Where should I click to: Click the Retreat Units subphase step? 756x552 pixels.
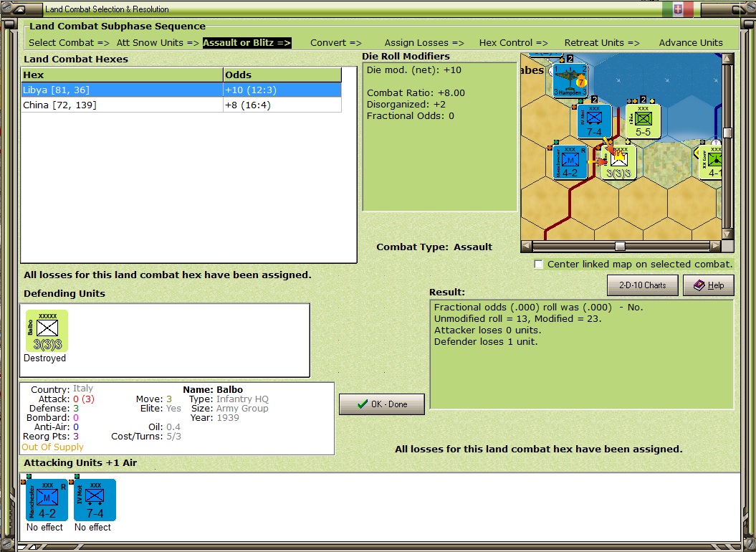pyautogui.click(x=602, y=42)
